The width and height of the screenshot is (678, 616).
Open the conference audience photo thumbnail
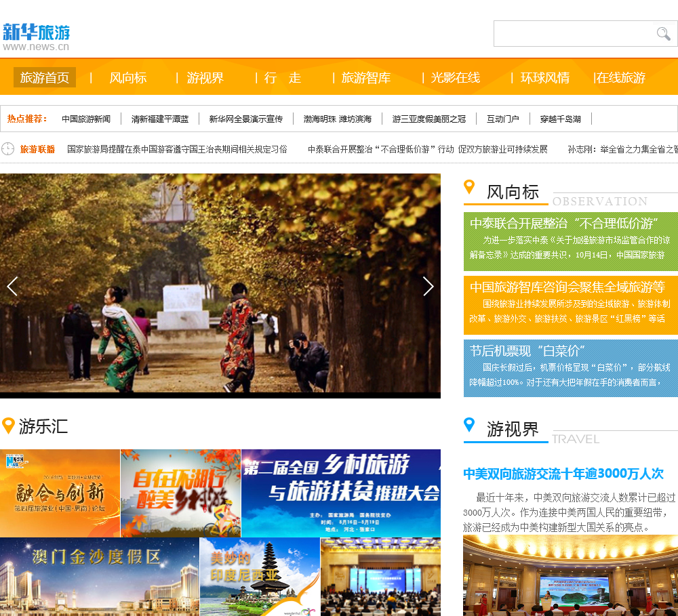380,577
